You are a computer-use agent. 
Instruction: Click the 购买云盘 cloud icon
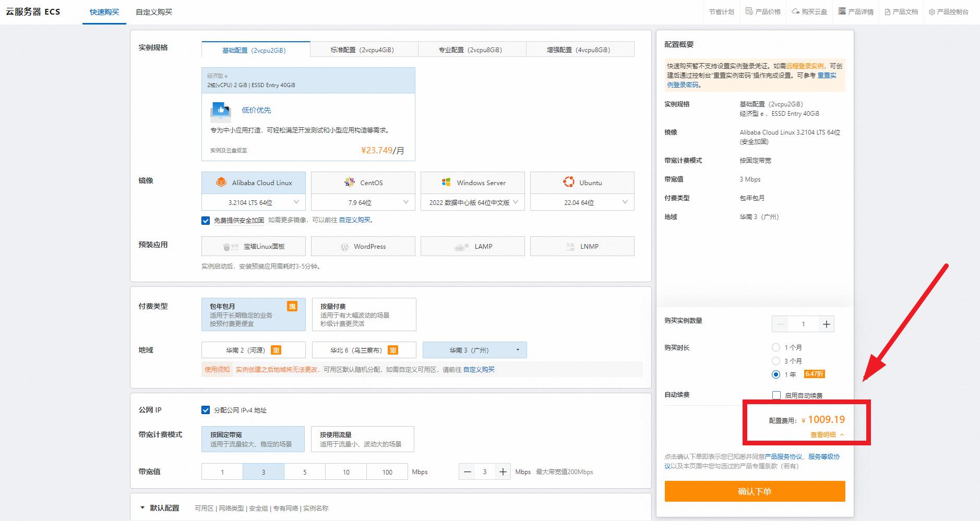pos(795,11)
